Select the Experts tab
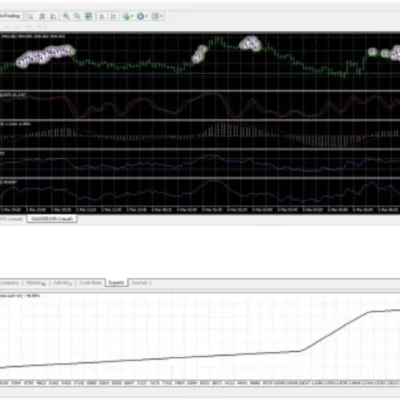400x400 pixels. click(x=116, y=283)
